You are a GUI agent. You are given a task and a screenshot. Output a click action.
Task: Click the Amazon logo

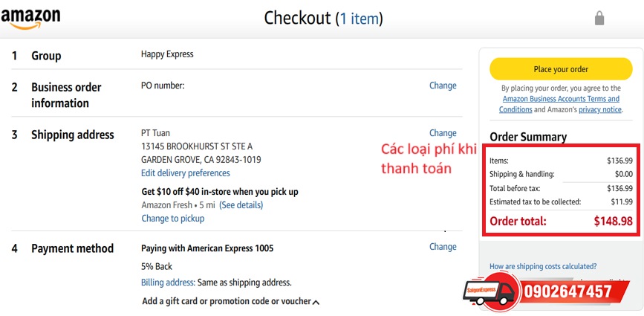pyautogui.click(x=30, y=19)
